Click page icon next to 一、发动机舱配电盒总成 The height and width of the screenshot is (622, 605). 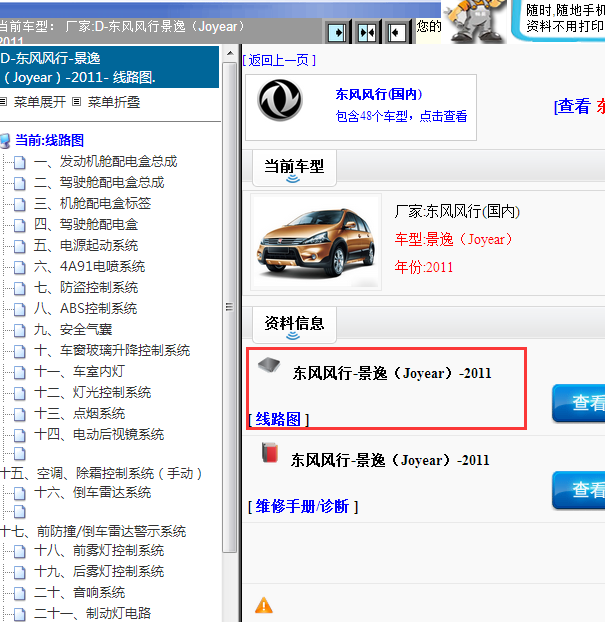19,162
